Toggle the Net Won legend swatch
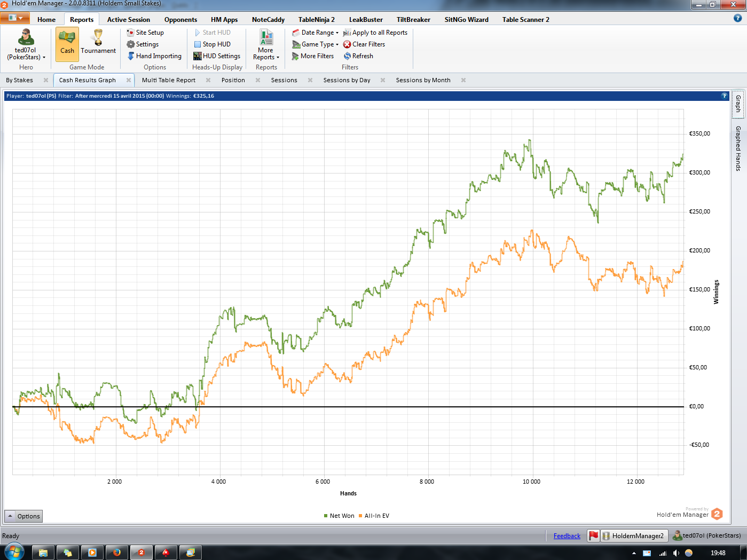 coord(326,516)
